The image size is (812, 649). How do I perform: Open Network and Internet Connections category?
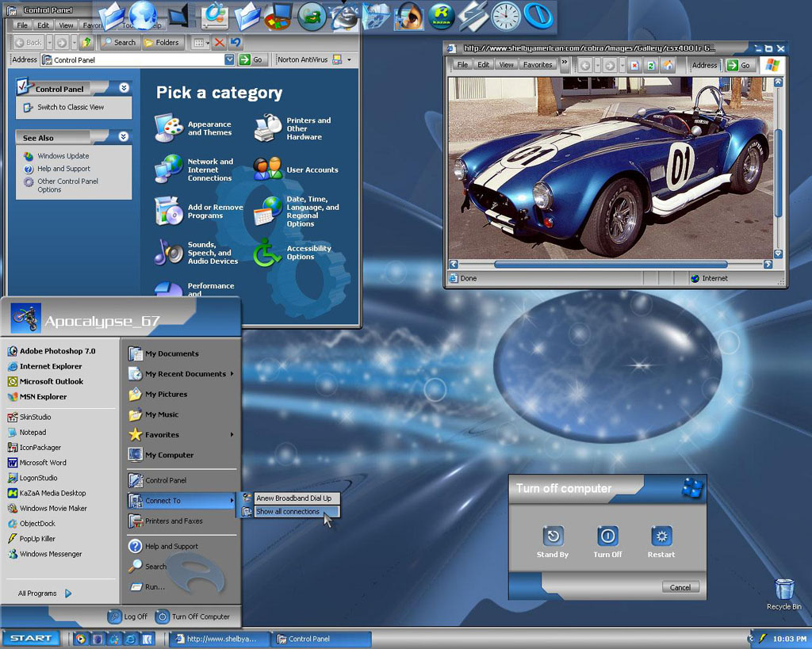point(194,170)
